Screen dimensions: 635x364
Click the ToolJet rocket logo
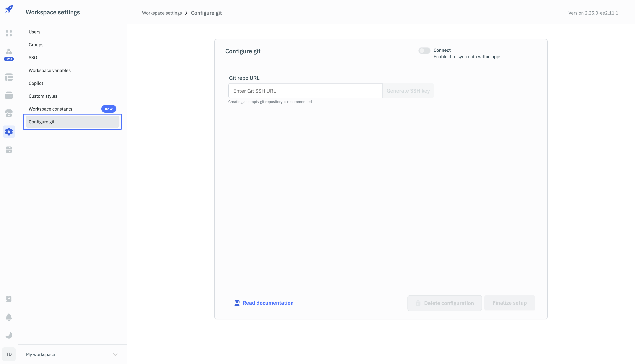(9, 9)
